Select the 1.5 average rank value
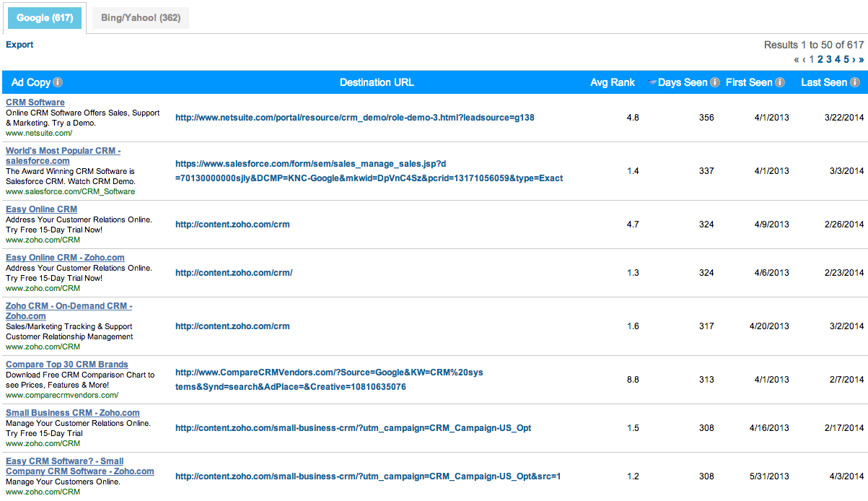Image resolution: width=868 pixels, height=501 pixels. click(633, 428)
